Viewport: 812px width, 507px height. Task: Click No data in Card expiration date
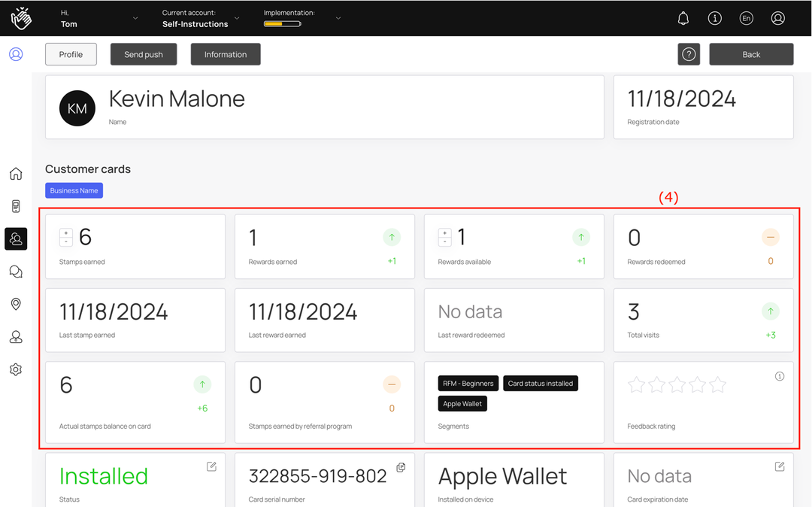(659, 476)
